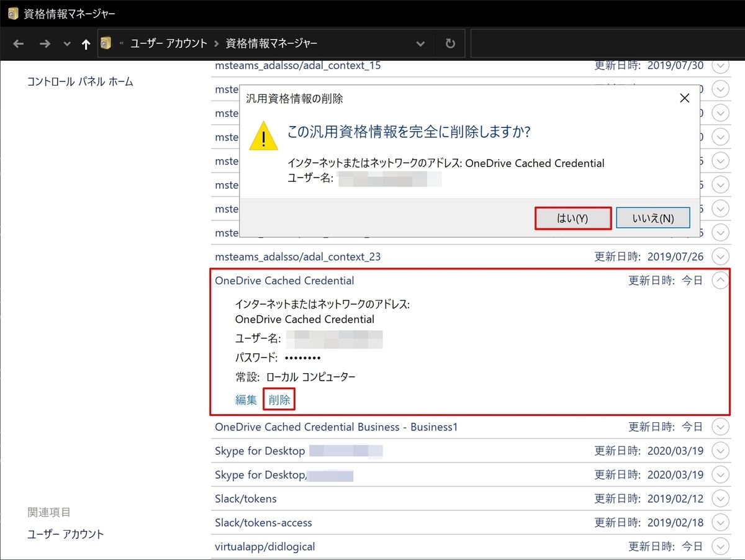Image resolution: width=745 pixels, height=560 pixels.
Task: Click the window title bar app icon
Action: point(12,13)
